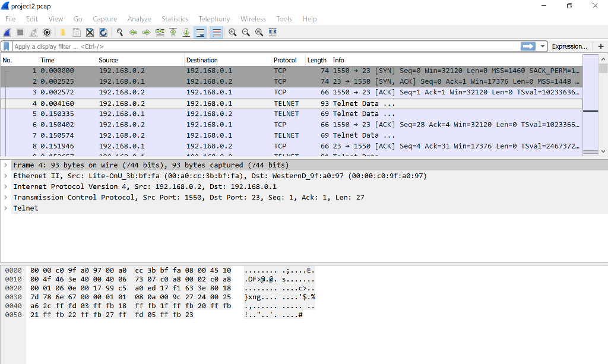This screenshot has height=364, width=608.
Task: Start capturing packets with shark fin icon
Action: (7, 33)
